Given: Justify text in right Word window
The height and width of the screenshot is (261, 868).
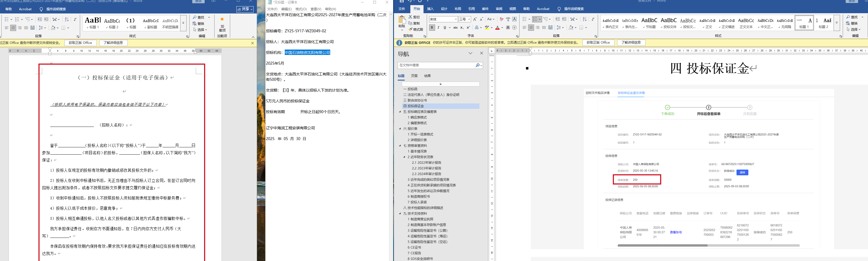Looking at the screenshot, I should click(x=544, y=28).
